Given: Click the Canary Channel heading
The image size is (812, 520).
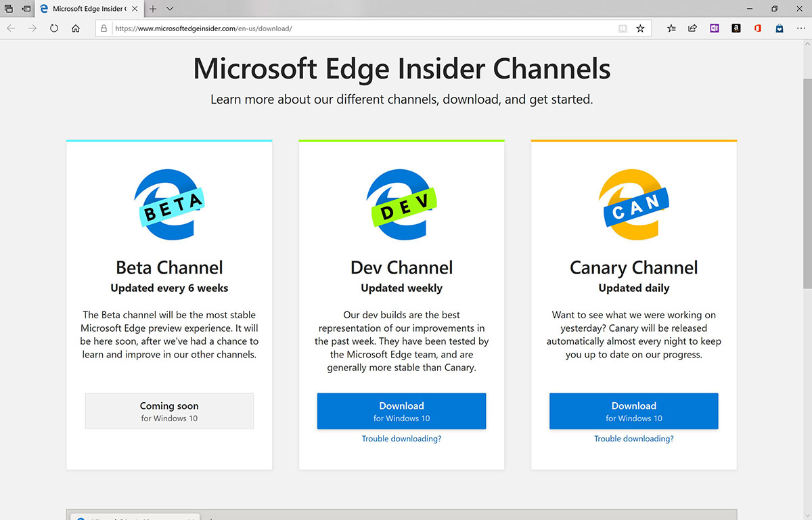Looking at the screenshot, I should click(634, 267).
